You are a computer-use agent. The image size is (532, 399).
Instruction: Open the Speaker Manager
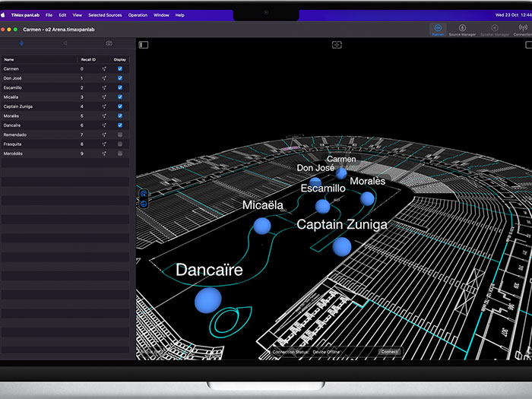[x=495, y=30]
